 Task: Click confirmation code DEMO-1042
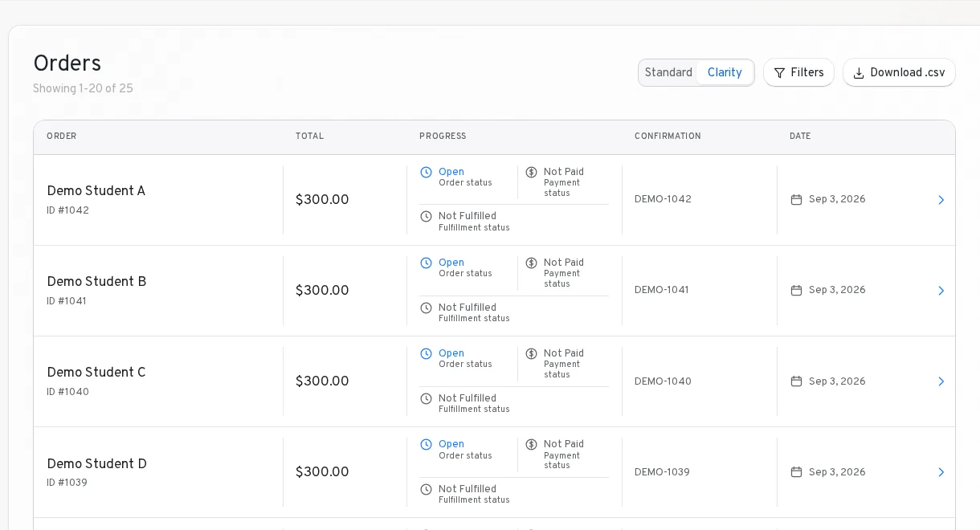pyautogui.click(x=663, y=199)
